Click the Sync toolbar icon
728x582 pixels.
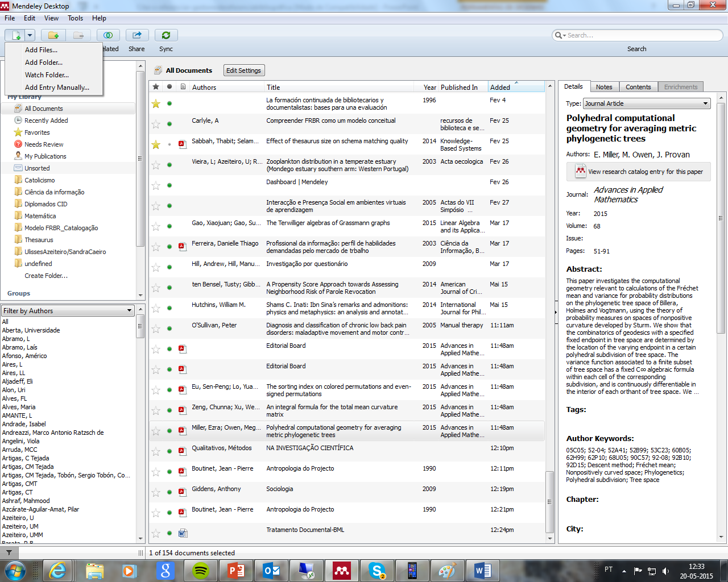coord(166,35)
